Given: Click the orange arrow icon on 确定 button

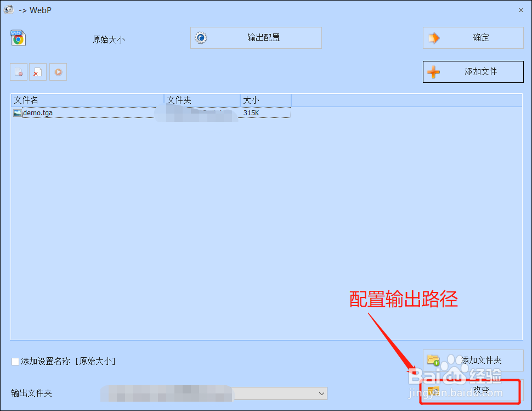Looking at the screenshot, I should pyautogui.click(x=433, y=37).
